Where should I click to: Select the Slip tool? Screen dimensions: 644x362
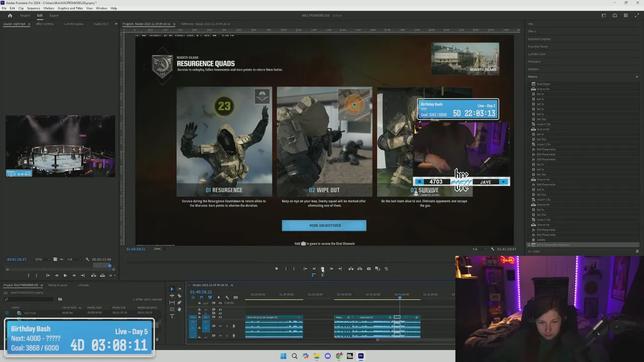[172, 303]
